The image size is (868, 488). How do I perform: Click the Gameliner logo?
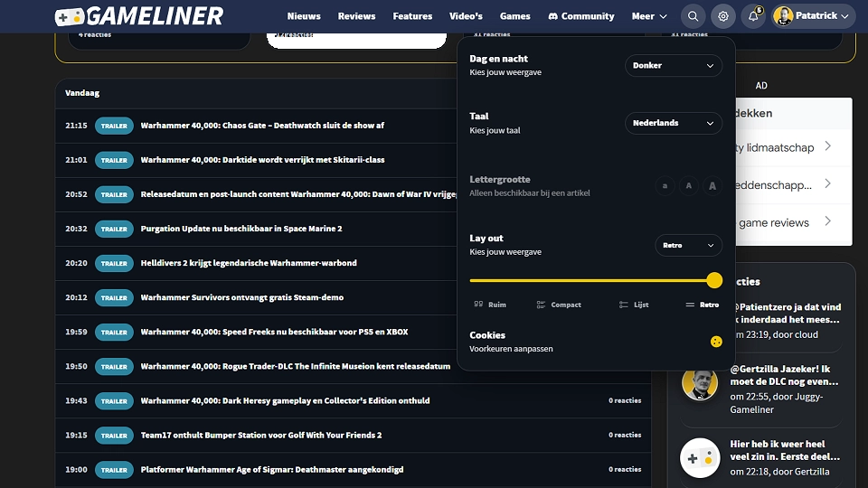pyautogui.click(x=139, y=16)
